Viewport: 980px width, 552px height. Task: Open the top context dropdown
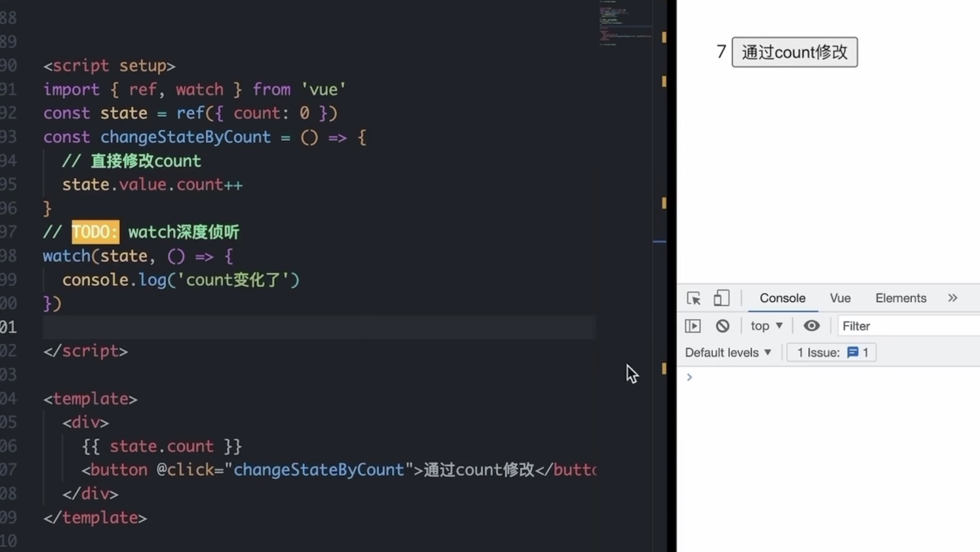click(766, 326)
